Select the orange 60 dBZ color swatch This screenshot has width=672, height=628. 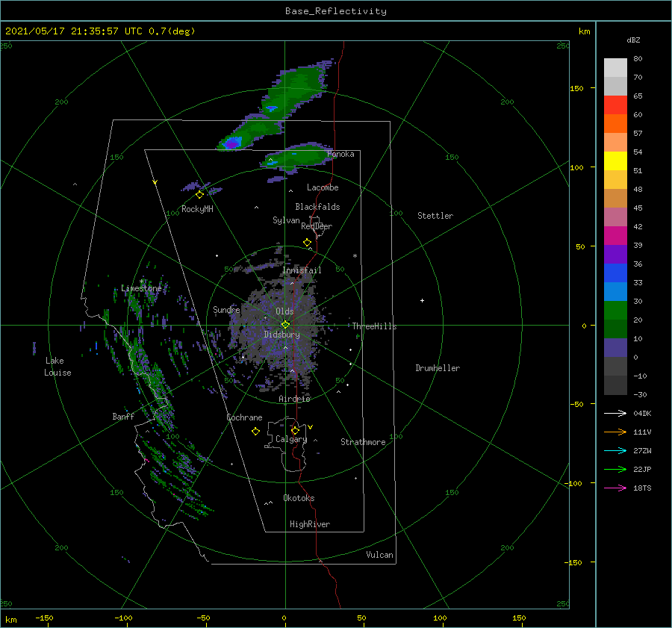pyautogui.click(x=615, y=123)
